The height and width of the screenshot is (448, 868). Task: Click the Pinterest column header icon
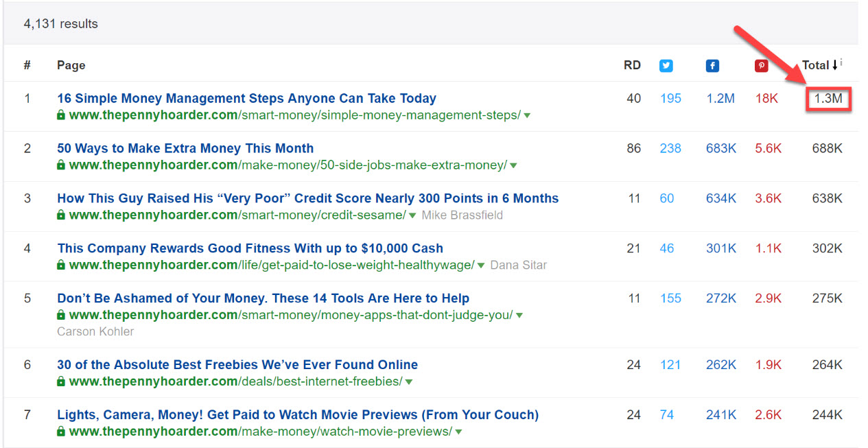coord(761,66)
